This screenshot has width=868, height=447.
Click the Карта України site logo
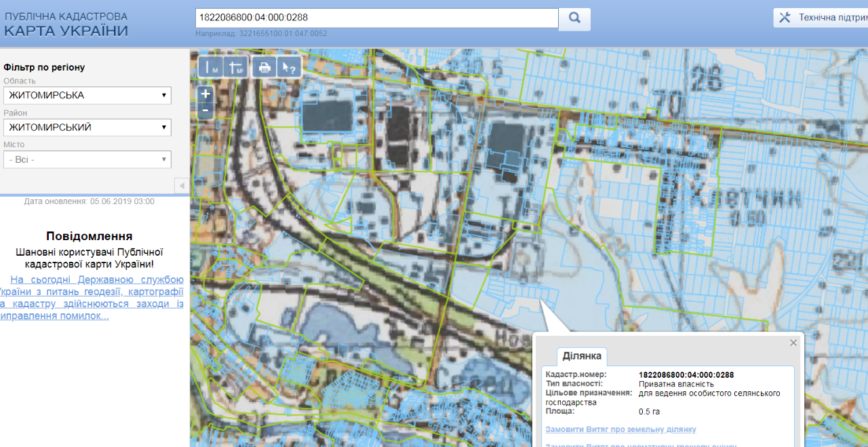[66, 25]
